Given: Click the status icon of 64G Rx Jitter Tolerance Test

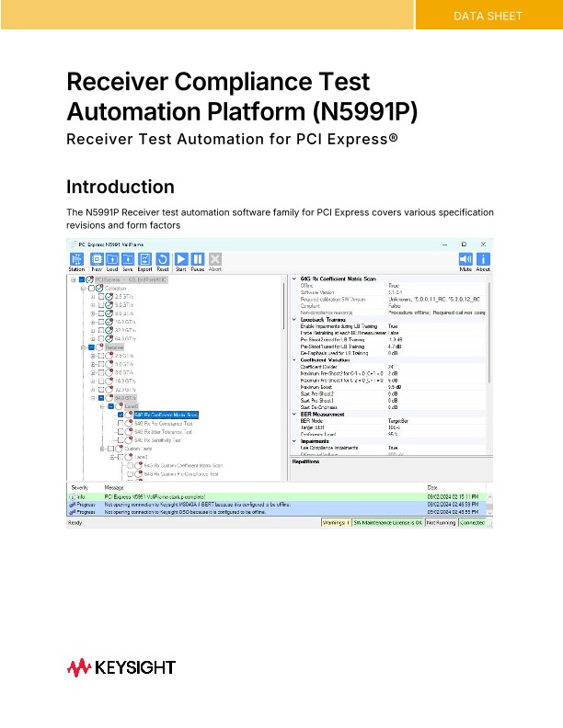Looking at the screenshot, I should coord(129,432).
